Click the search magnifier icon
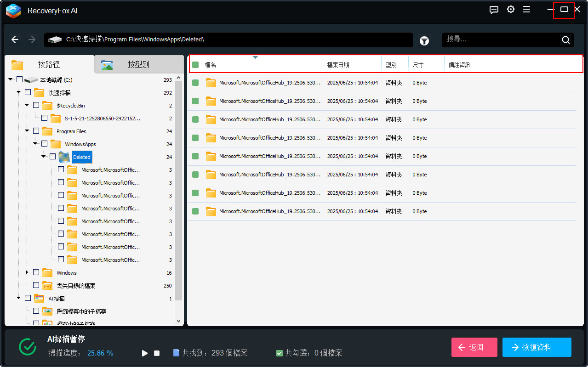The height and width of the screenshot is (367, 588). coord(565,40)
